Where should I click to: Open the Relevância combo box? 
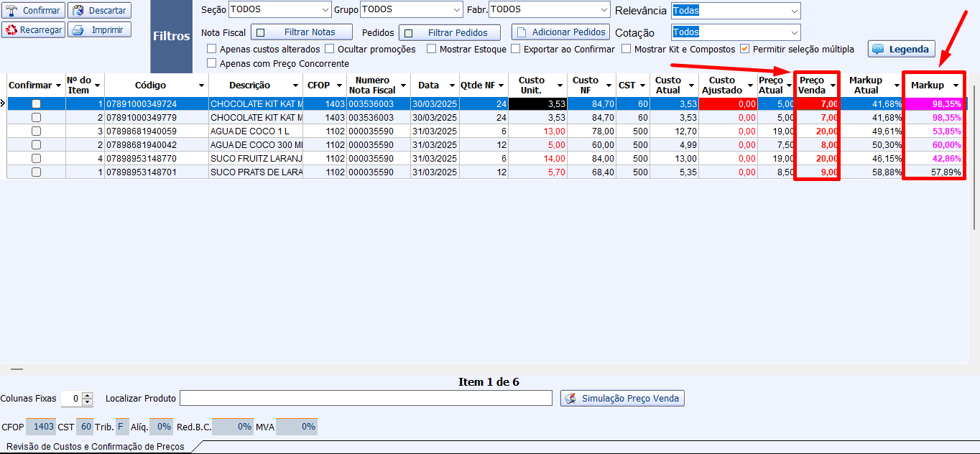tap(793, 11)
